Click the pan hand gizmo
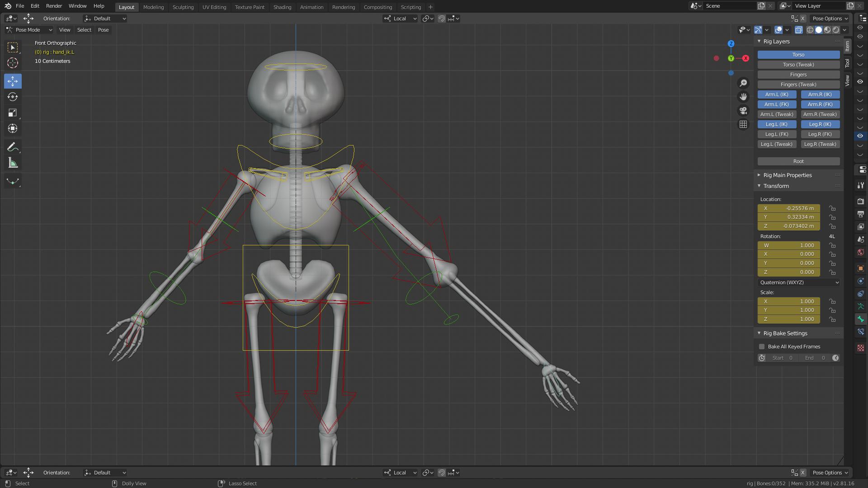The height and width of the screenshot is (488, 868). [743, 97]
